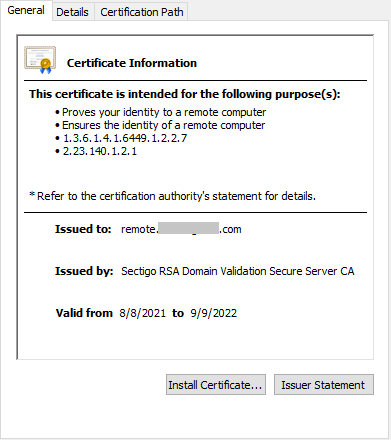The image size is (391, 440).
Task: Click the OID 1.3.6.1.4.1.6449.1.2.2.7 entry
Action: click(125, 138)
